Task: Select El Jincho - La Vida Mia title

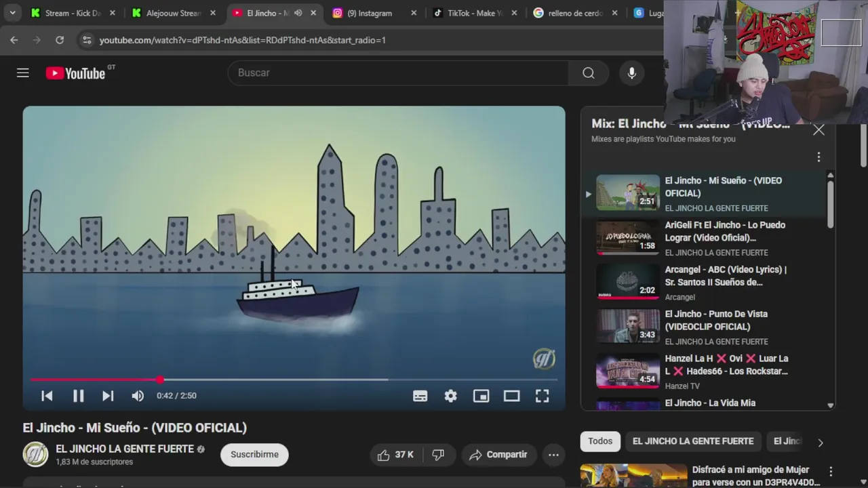Action: (710, 403)
